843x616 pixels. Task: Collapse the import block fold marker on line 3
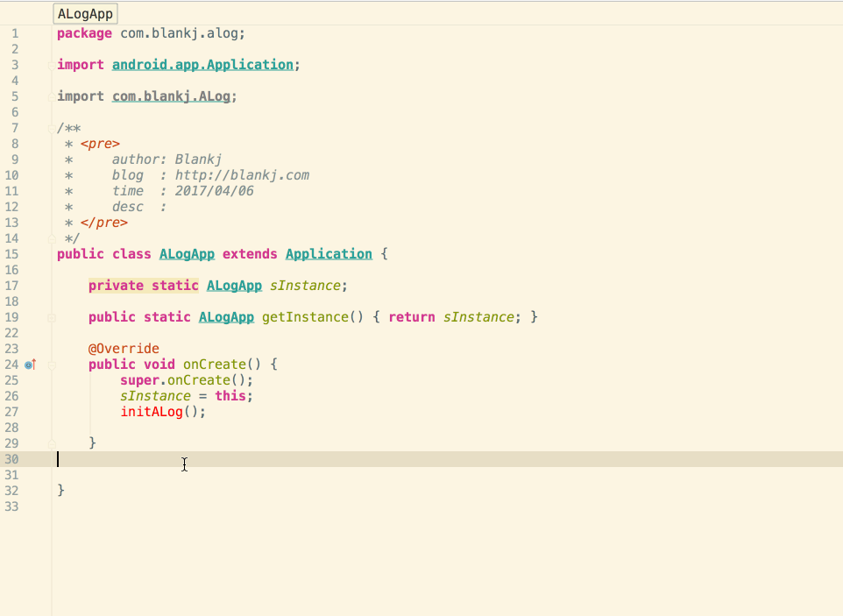coord(52,65)
